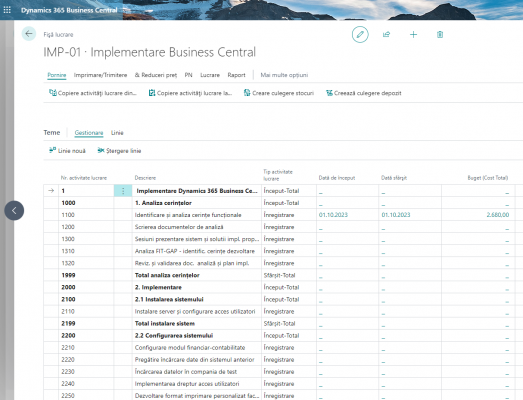Click Copiere activități lucrare la... button

pyautogui.click(x=190, y=93)
